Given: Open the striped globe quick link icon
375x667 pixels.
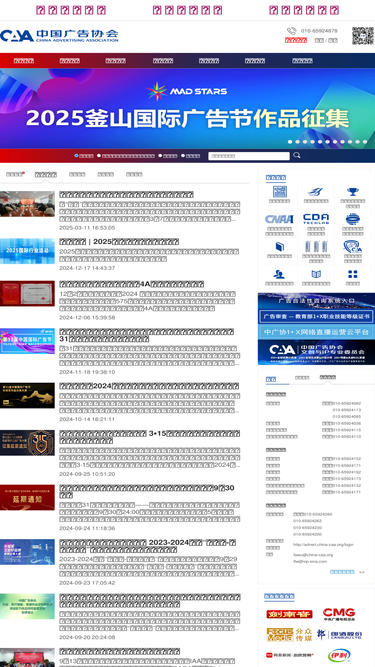Looking at the screenshot, I should 352,219.
